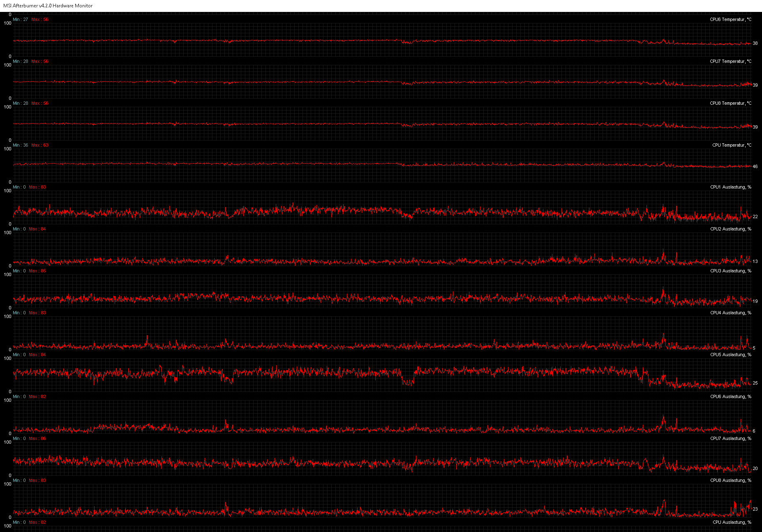Select the CPU2 Auslastung current value 13
This screenshot has width=762, height=532.
(755, 261)
